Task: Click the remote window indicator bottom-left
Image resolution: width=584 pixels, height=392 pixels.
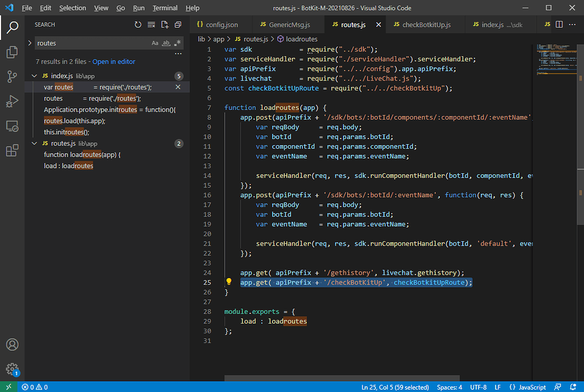Action: pyautogui.click(x=7, y=387)
